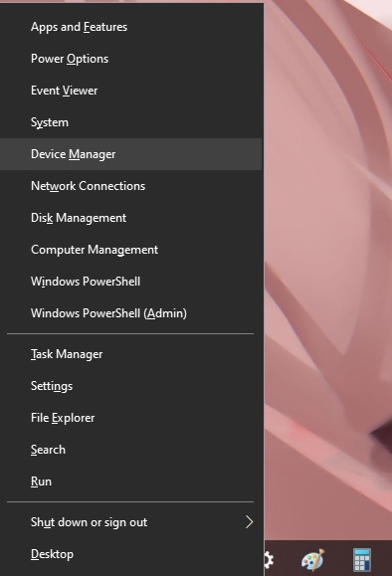The image size is (392, 576).
Task: Launch File Explorer
Action: coord(131,418)
